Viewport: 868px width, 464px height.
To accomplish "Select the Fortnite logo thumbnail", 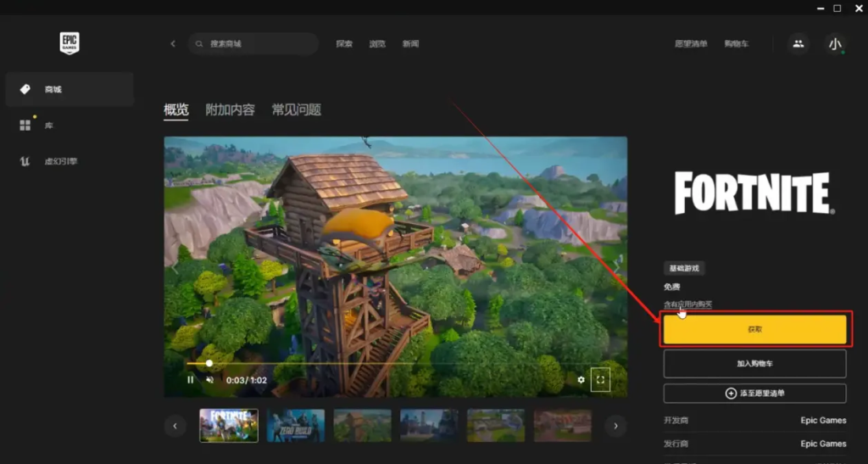I will point(229,425).
